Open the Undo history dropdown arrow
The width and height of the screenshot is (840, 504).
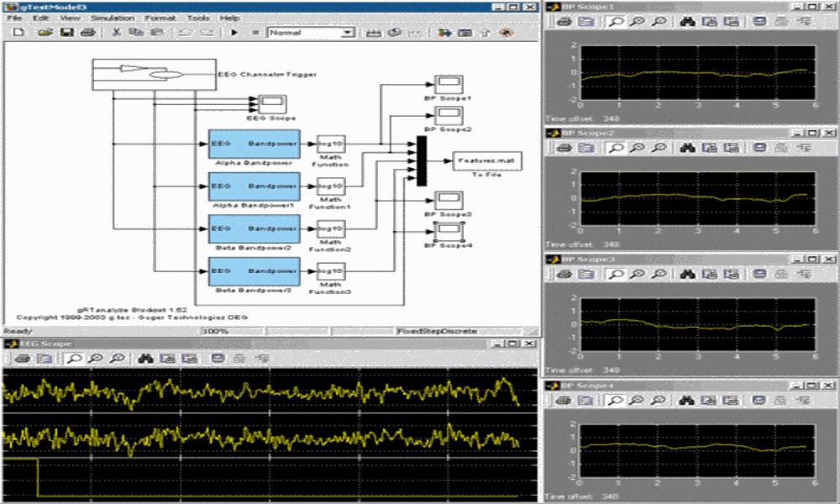pyautogui.click(x=188, y=34)
